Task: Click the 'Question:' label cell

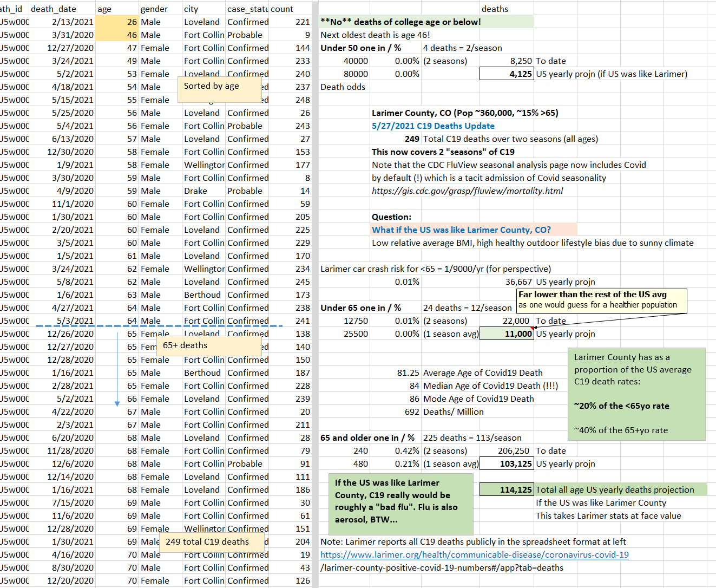Action: 391,217
